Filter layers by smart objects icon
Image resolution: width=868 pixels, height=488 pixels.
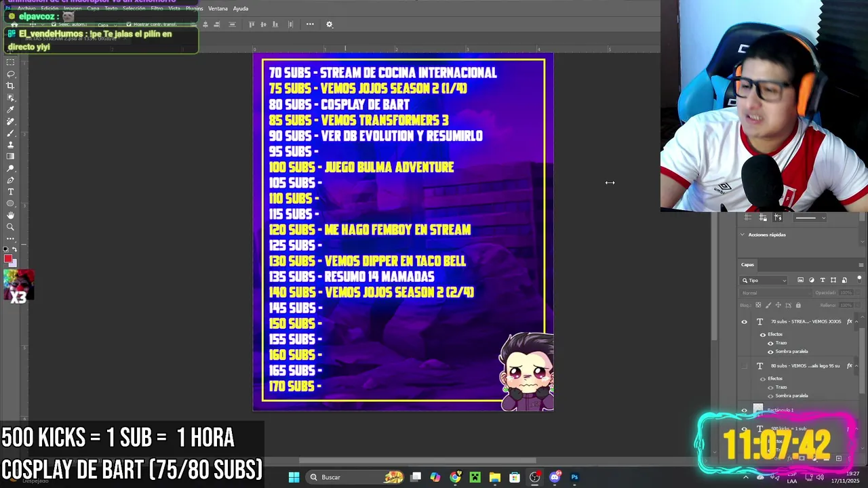(844, 280)
